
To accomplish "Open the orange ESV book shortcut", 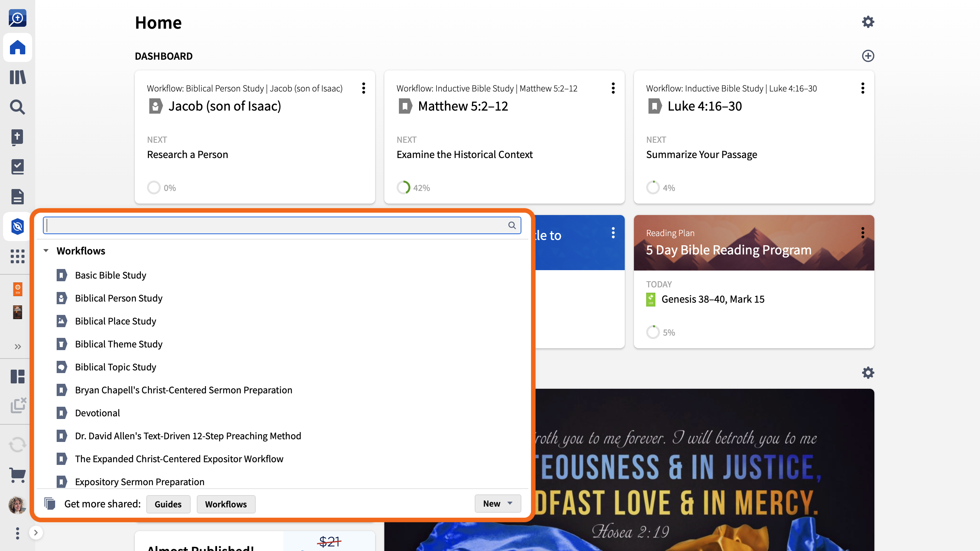I will [18, 289].
